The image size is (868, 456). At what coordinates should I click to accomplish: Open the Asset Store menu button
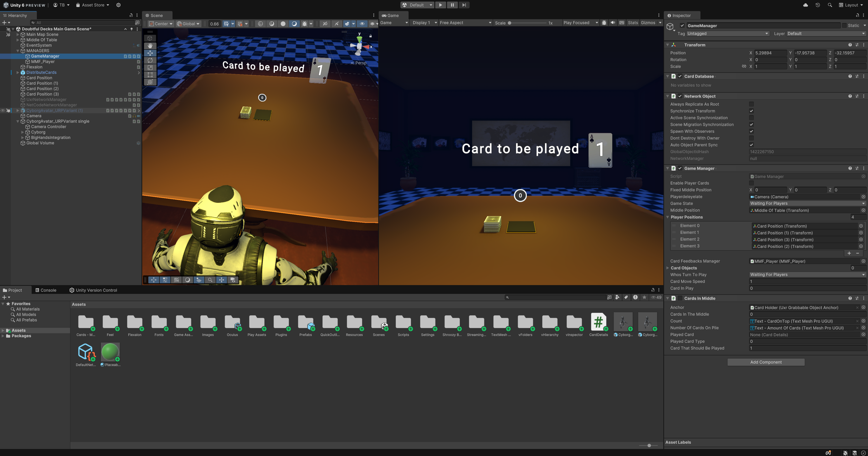[93, 5]
